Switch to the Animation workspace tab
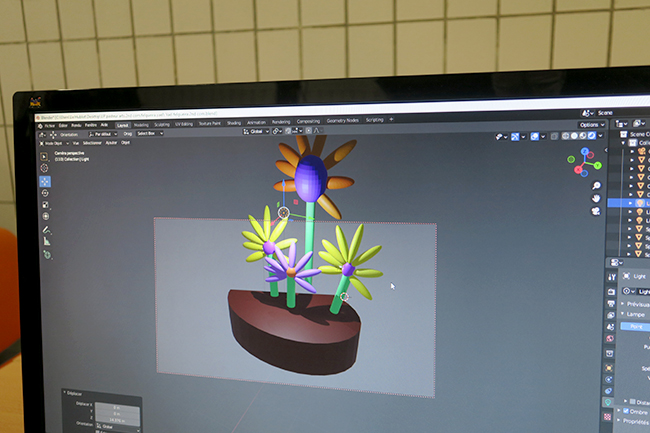 256,123
